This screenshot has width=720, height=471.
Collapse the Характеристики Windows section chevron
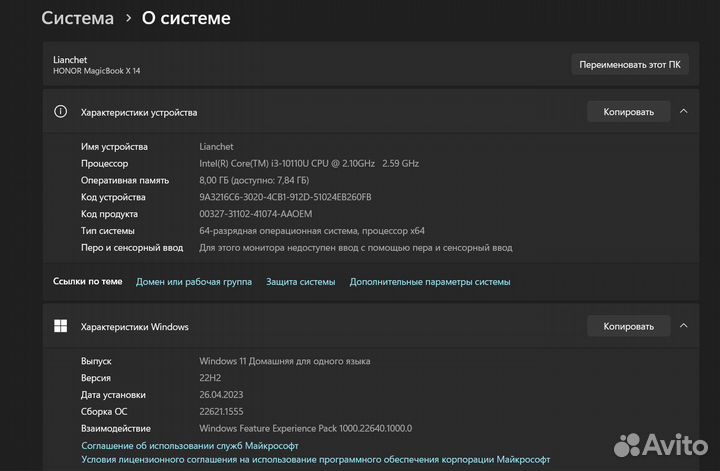click(x=684, y=326)
